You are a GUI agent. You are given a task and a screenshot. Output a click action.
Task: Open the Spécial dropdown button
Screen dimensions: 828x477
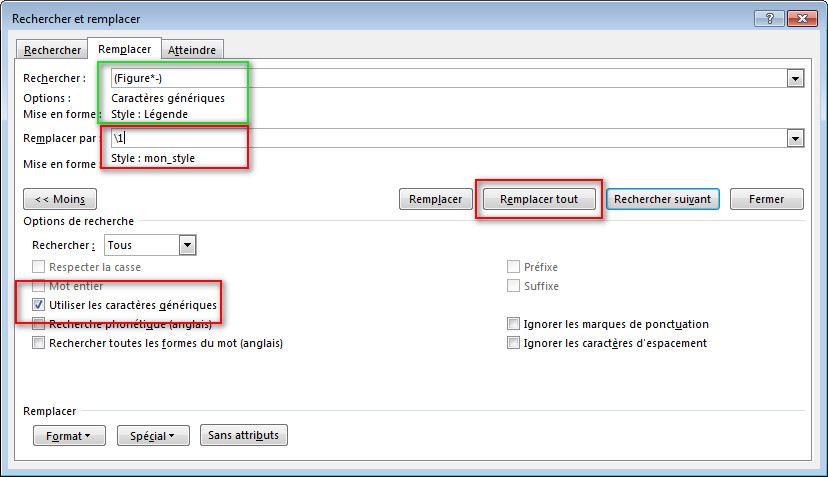(x=153, y=436)
